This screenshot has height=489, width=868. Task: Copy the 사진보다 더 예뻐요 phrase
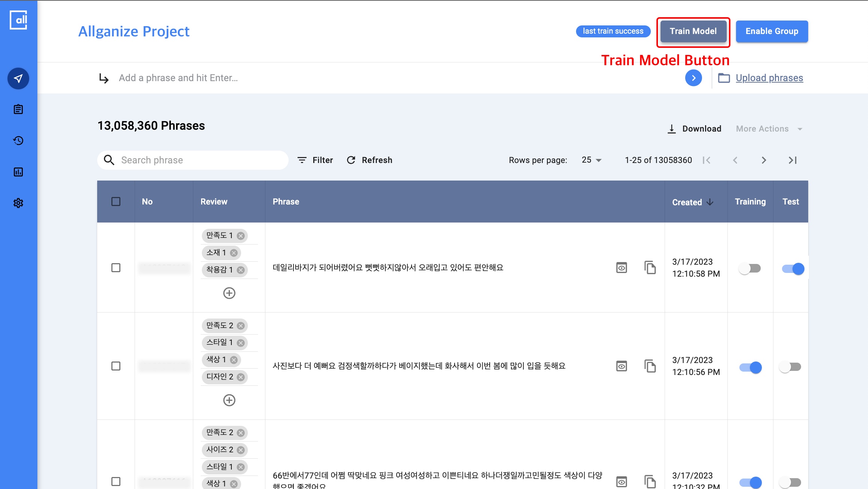(650, 366)
